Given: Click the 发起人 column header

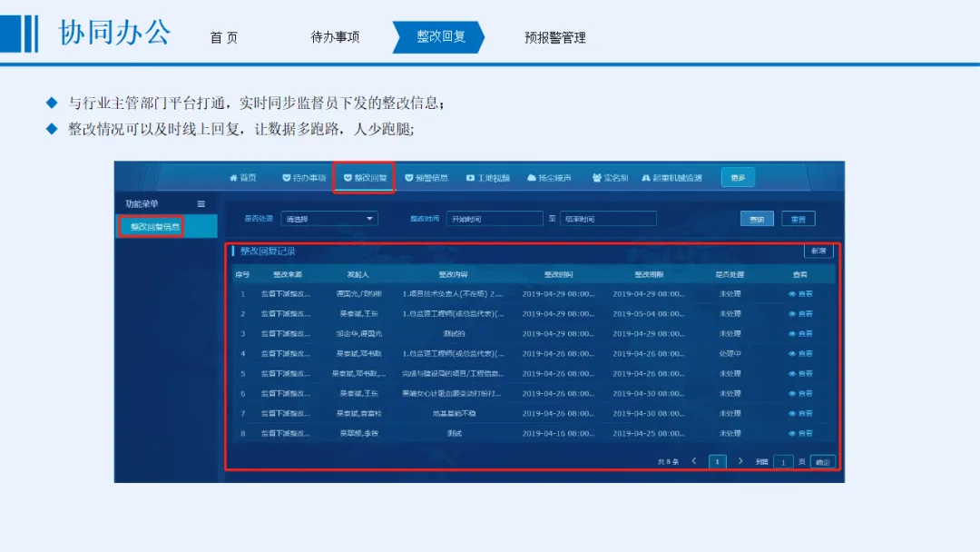Looking at the screenshot, I should click(358, 274).
